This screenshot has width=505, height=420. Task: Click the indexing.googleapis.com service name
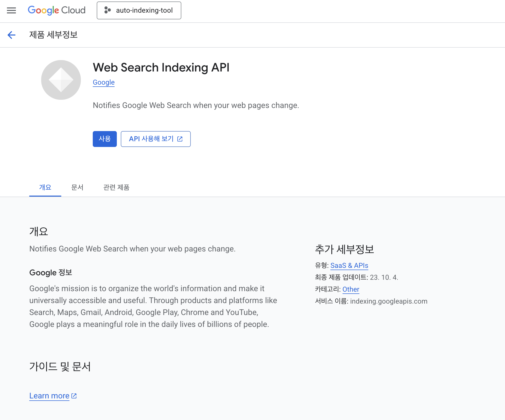pos(389,301)
